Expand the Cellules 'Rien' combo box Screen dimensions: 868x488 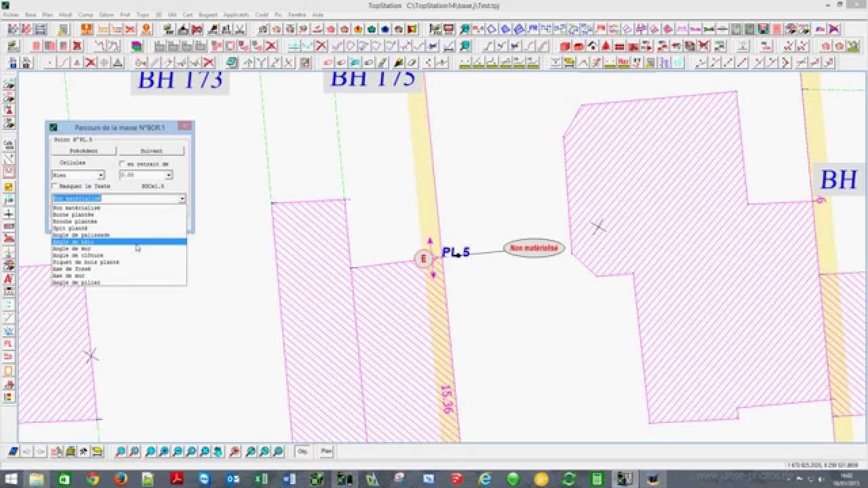[x=101, y=176]
